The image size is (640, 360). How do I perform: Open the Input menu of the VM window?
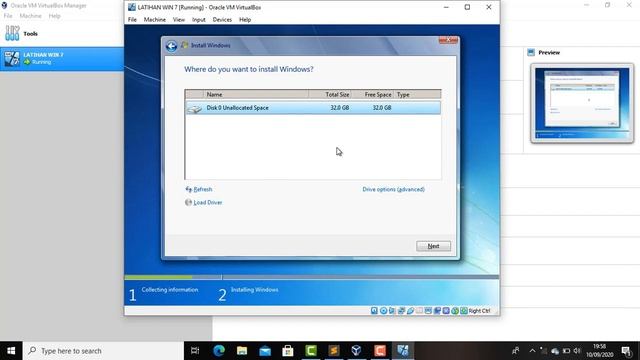[199, 20]
